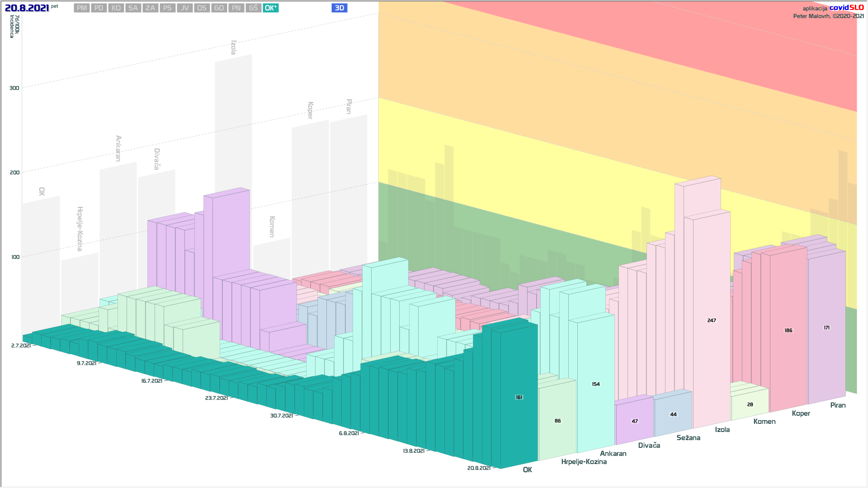Switch to the KO region
This screenshot has width=868, height=488.
point(116,8)
